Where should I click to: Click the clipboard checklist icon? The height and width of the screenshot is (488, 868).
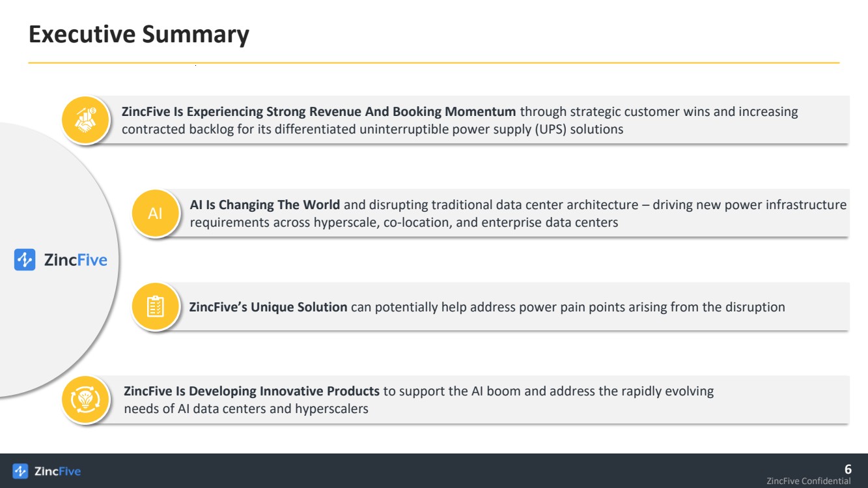[x=155, y=307]
